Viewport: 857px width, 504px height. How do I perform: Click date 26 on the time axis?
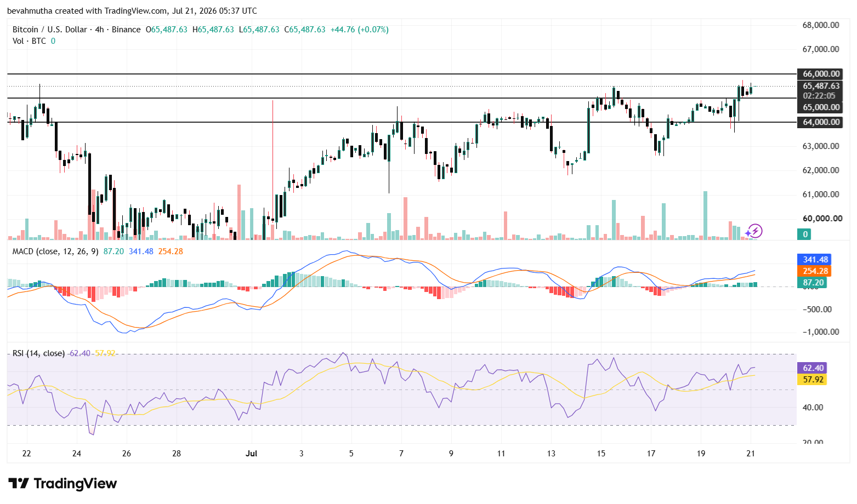[127, 454]
